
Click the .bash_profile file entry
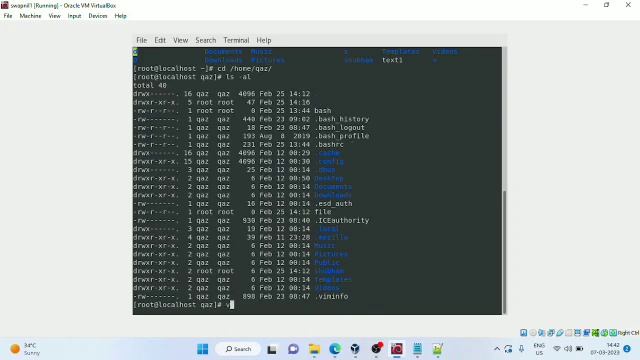342,136
